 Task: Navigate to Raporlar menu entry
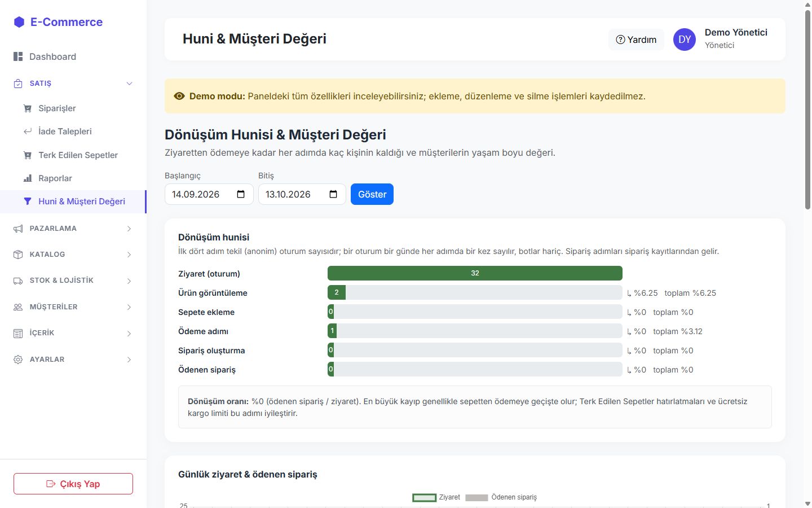(73, 178)
